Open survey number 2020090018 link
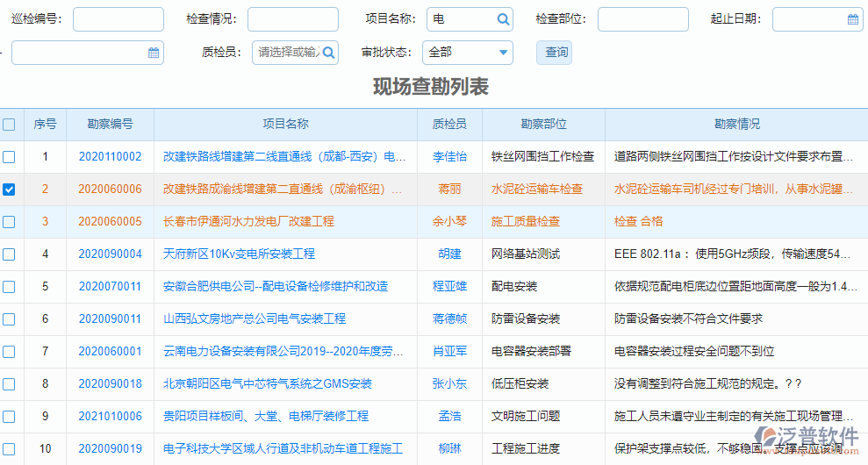 pos(110,384)
